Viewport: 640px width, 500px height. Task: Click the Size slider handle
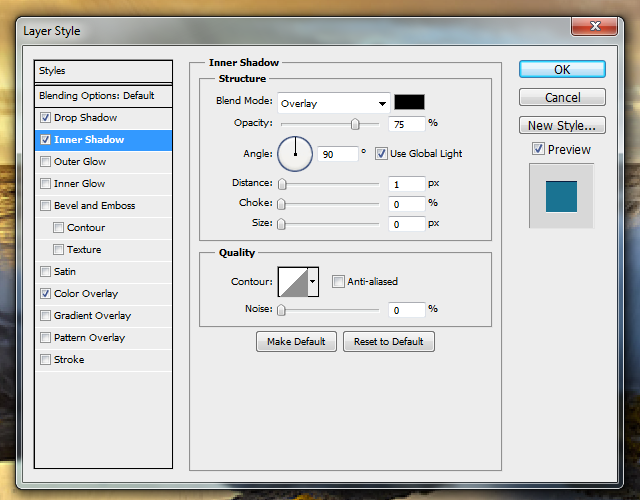pos(281,224)
